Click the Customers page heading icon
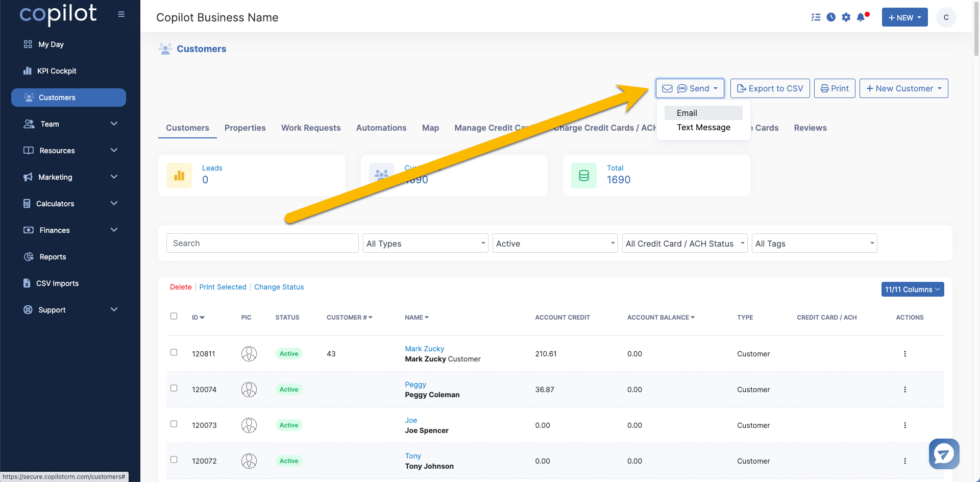The height and width of the screenshot is (482, 980). [x=165, y=49]
